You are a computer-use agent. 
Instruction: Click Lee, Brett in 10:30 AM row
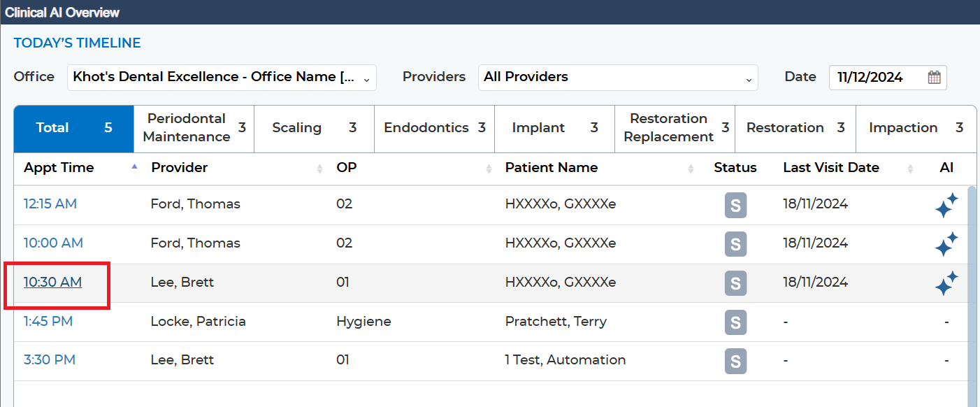182,283
